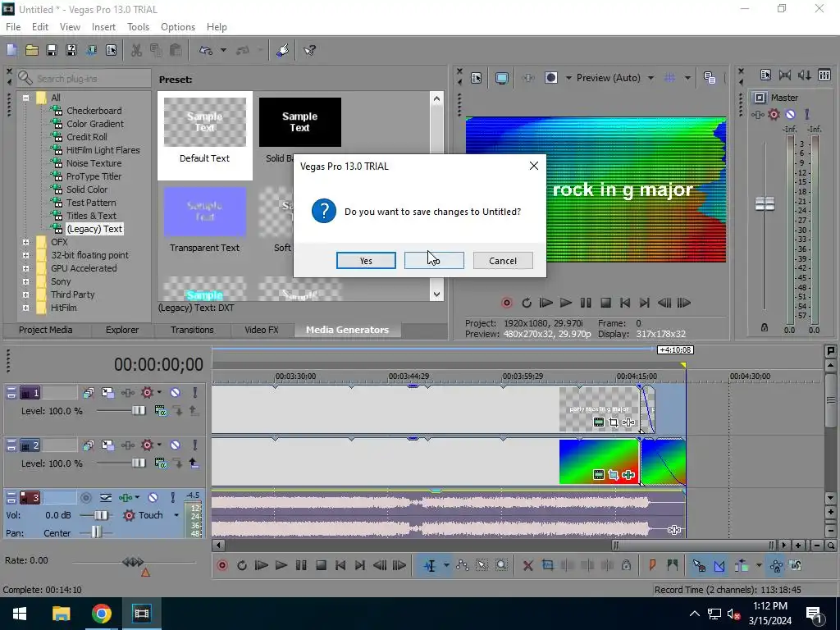Open the File menu
Screen dimensions: 840x630
click(x=13, y=27)
